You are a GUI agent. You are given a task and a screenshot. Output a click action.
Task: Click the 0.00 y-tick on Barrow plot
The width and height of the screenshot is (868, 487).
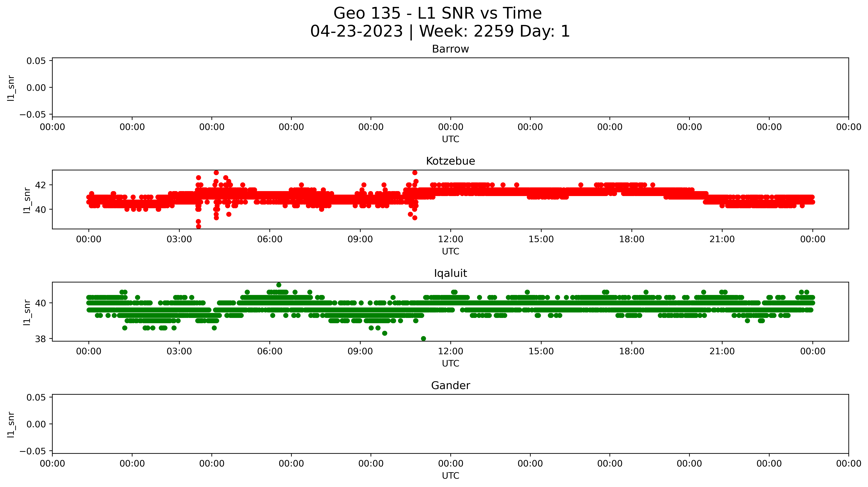click(36, 88)
